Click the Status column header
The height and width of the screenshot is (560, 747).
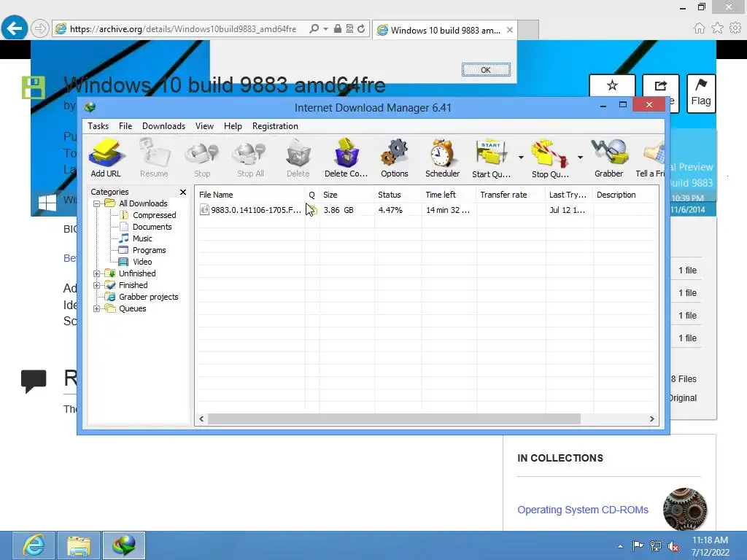[398, 195]
